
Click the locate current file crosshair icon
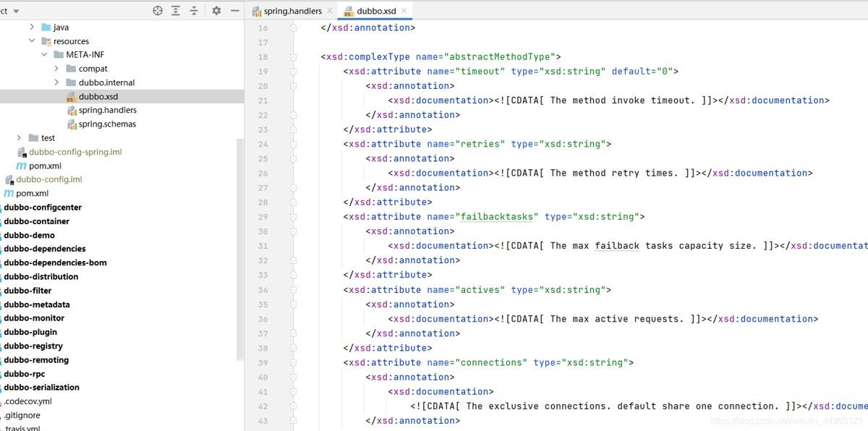158,11
